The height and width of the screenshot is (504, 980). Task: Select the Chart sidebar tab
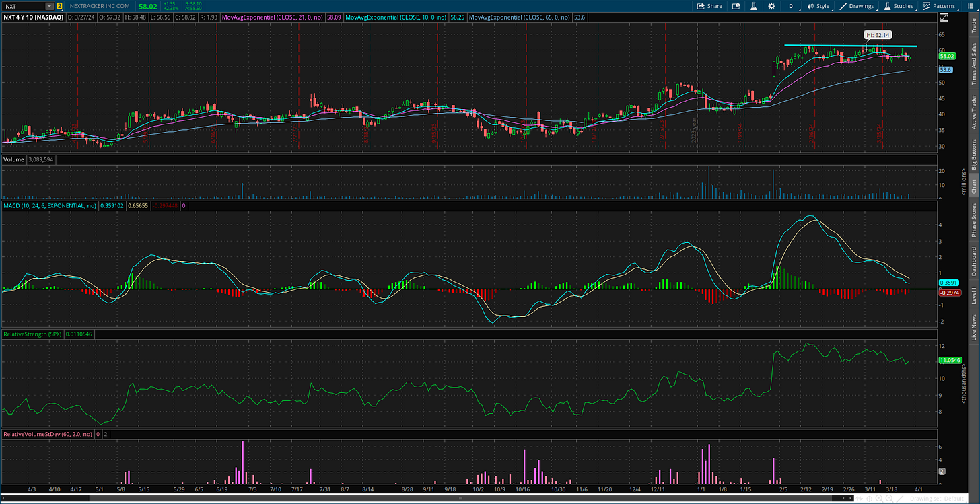(x=973, y=186)
